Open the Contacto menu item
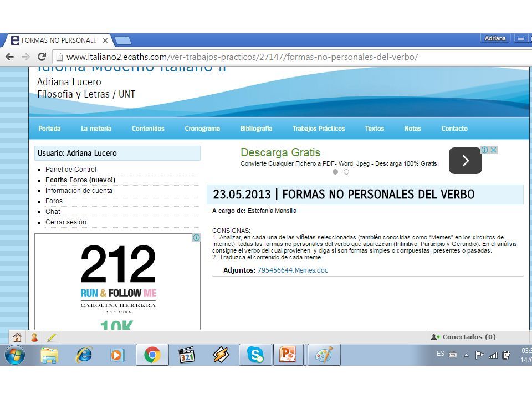The image size is (532, 399). (x=454, y=129)
